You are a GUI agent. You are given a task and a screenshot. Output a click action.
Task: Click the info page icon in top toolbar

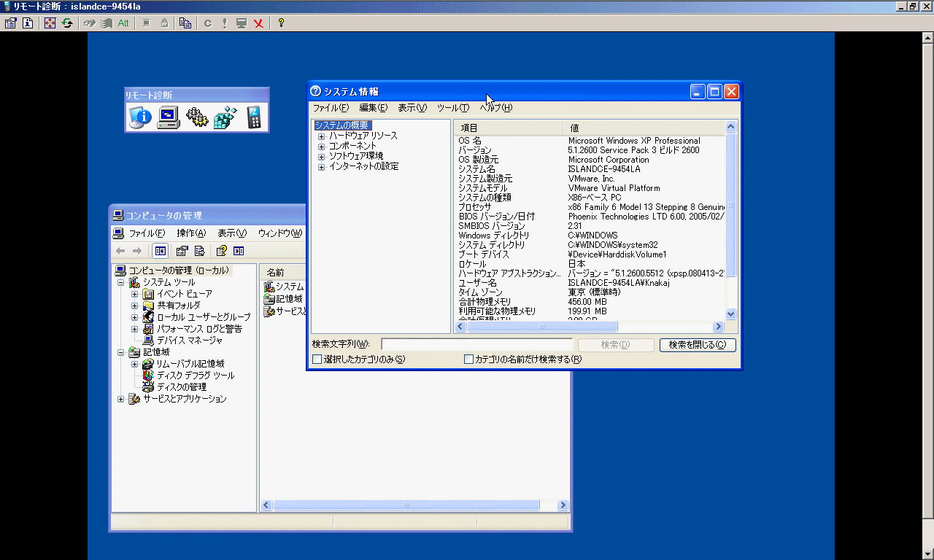pos(28,23)
